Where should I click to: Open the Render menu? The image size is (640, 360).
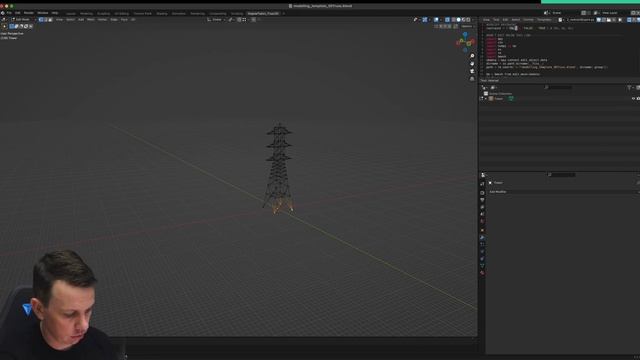[29, 13]
